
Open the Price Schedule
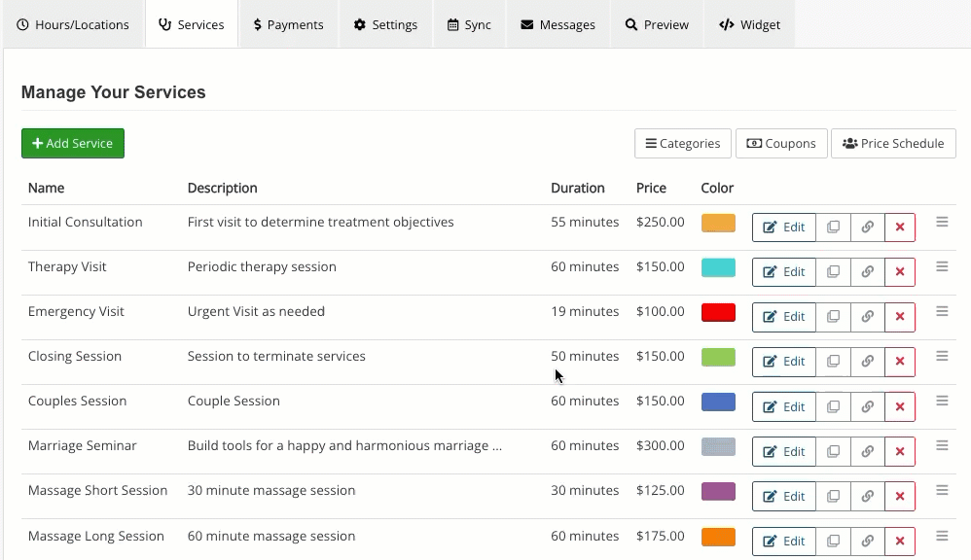[x=893, y=144]
